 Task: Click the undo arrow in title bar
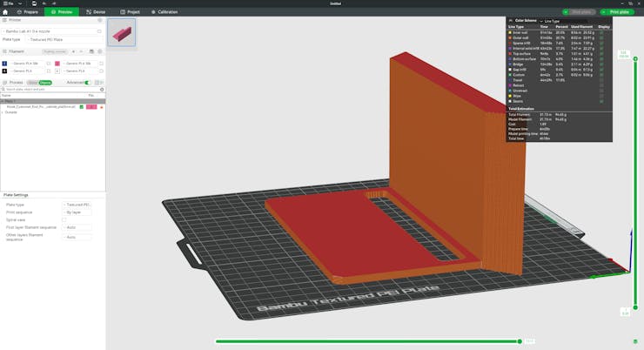point(44,3)
